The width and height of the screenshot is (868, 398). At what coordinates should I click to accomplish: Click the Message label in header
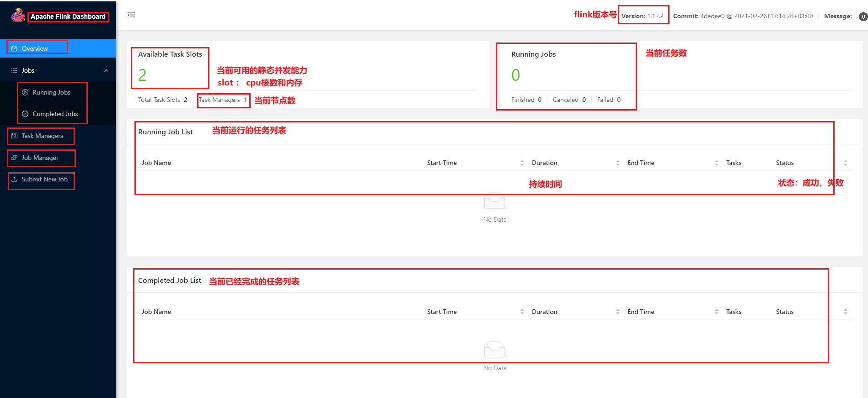(838, 16)
